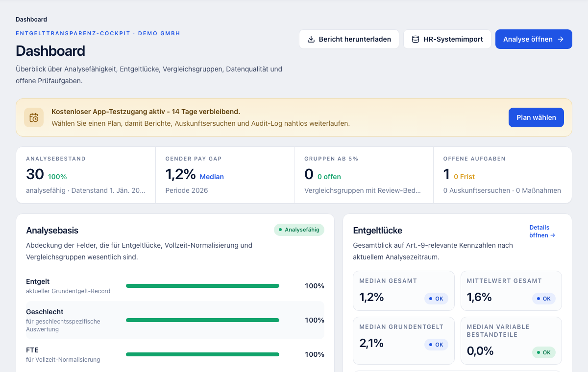
Task: Click the FTE coverage progress bar
Action: tap(202, 354)
